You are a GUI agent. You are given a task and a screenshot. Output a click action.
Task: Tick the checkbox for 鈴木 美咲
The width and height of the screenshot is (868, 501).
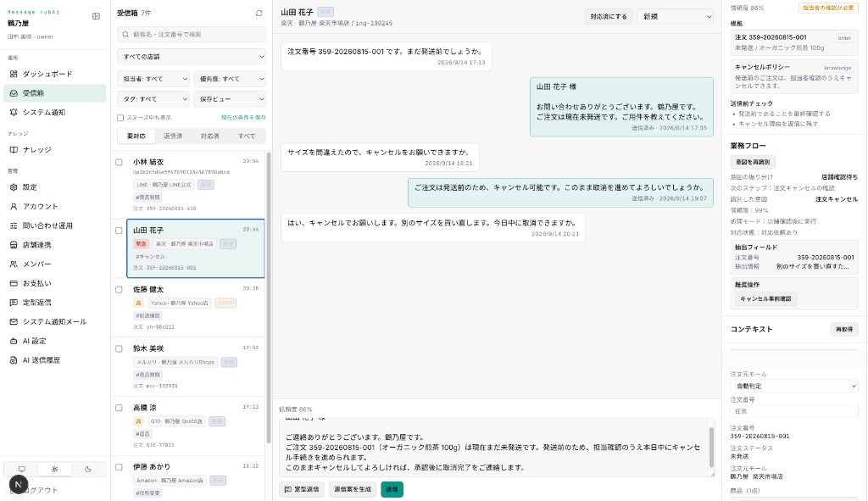coord(119,348)
